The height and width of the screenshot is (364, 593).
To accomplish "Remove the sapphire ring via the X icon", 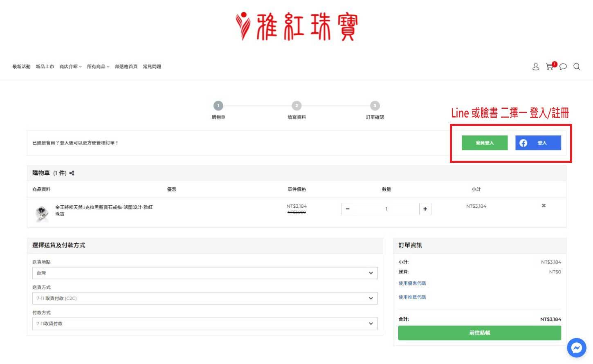I will tap(543, 206).
